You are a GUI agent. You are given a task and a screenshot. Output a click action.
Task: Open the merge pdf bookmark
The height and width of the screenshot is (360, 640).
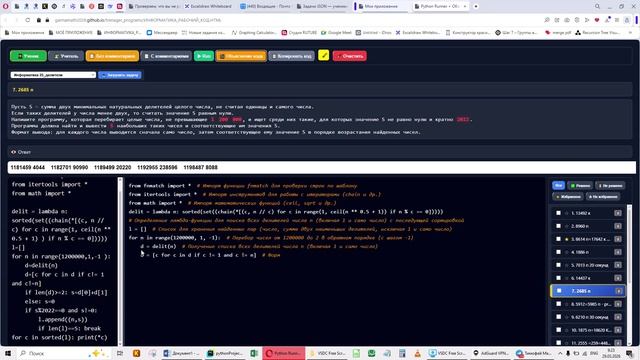[x=558, y=33]
